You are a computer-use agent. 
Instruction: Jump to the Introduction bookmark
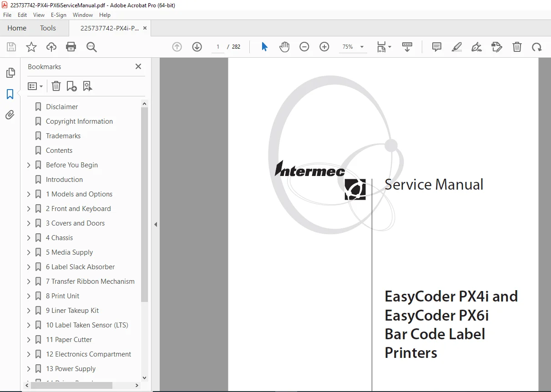pos(64,180)
